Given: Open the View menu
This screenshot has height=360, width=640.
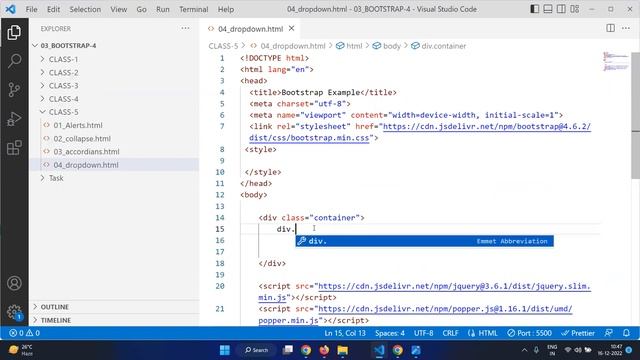Looking at the screenshot, I should (x=118, y=9).
